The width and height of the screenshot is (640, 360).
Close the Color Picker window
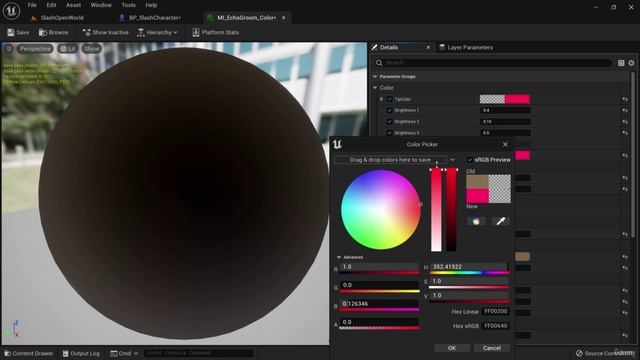505,144
